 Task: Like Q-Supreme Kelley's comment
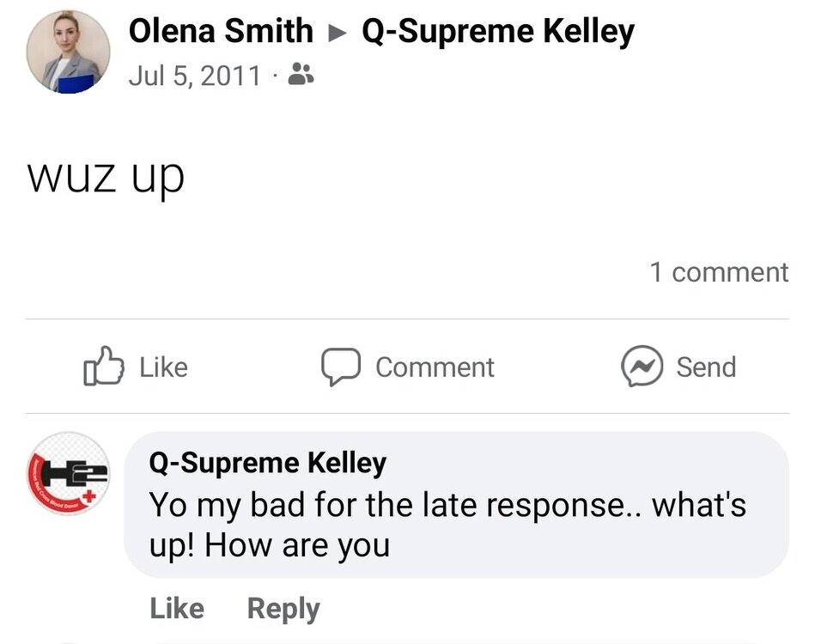(177, 608)
